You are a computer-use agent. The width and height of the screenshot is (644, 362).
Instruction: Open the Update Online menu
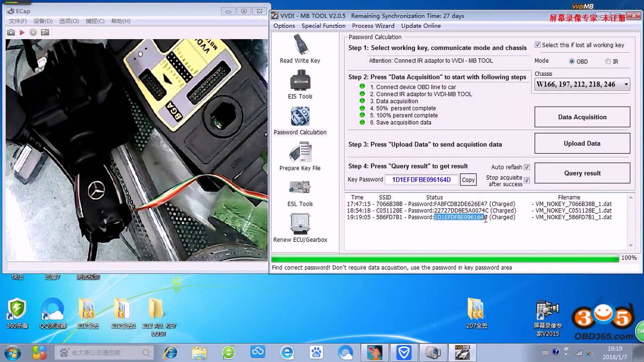[421, 26]
